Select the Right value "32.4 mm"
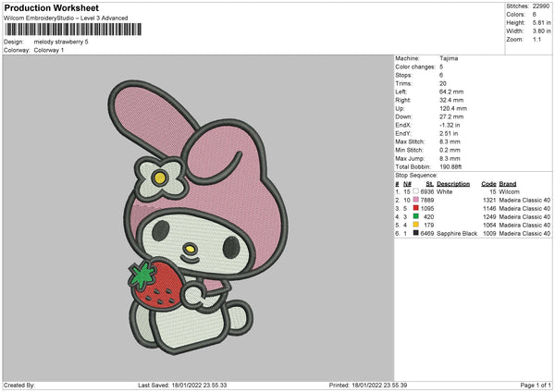Viewport: 555px width, 392px height. (451, 100)
